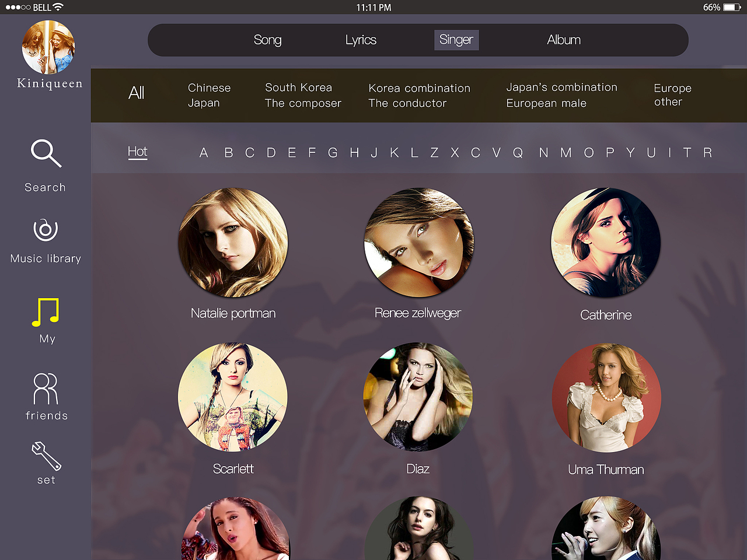
Task: Jump to letter A in the index
Action: 204,153
